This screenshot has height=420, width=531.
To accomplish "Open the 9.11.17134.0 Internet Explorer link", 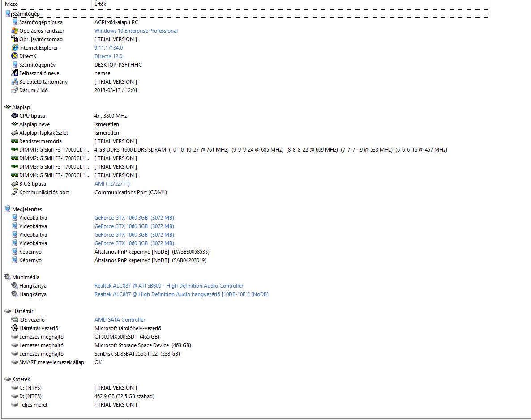I will point(108,48).
